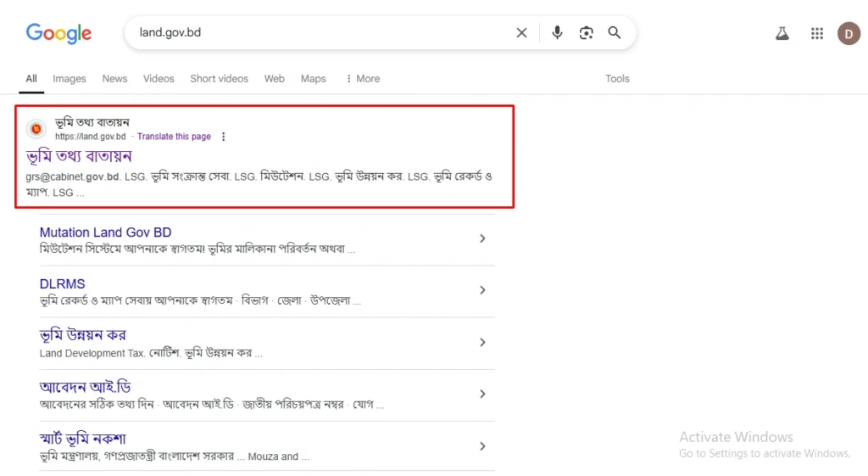Click the https://land.gov.bd URL text
The width and height of the screenshot is (868, 476).
[90, 137]
